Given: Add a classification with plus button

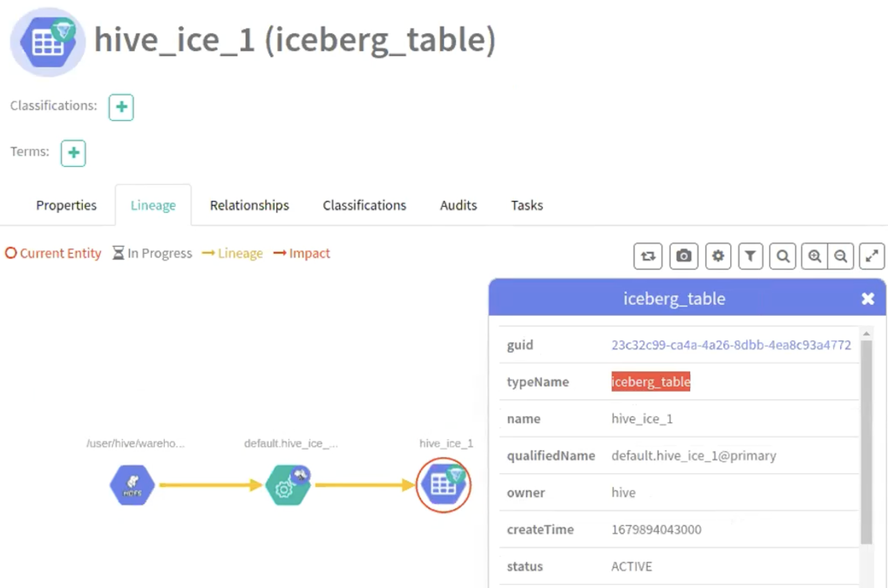Looking at the screenshot, I should click(121, 107).
